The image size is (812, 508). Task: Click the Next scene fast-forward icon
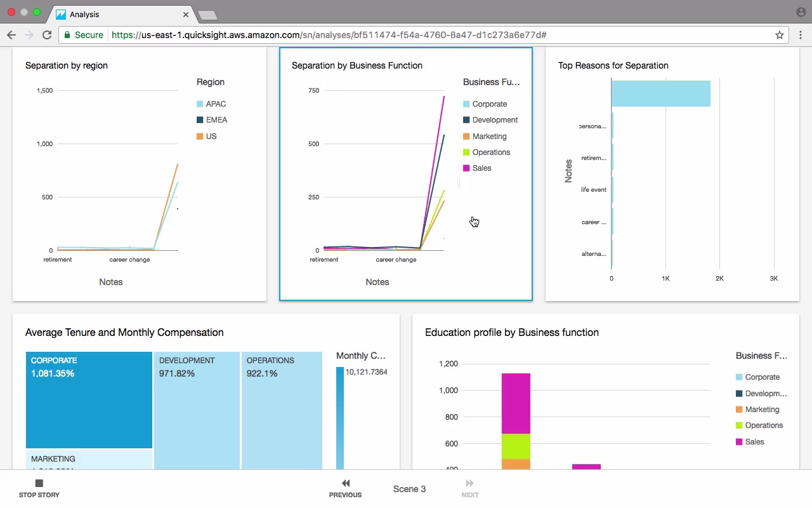pyautogui.click(x=470, y=483)
